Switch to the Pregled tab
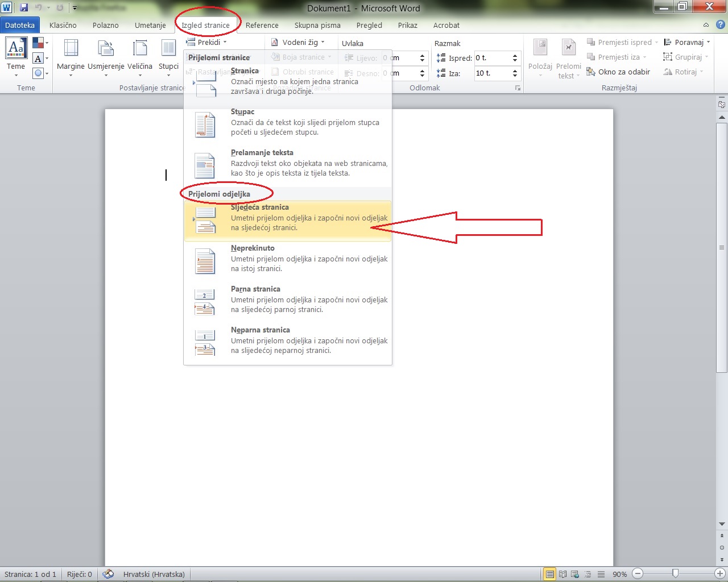 pos(369,25)
